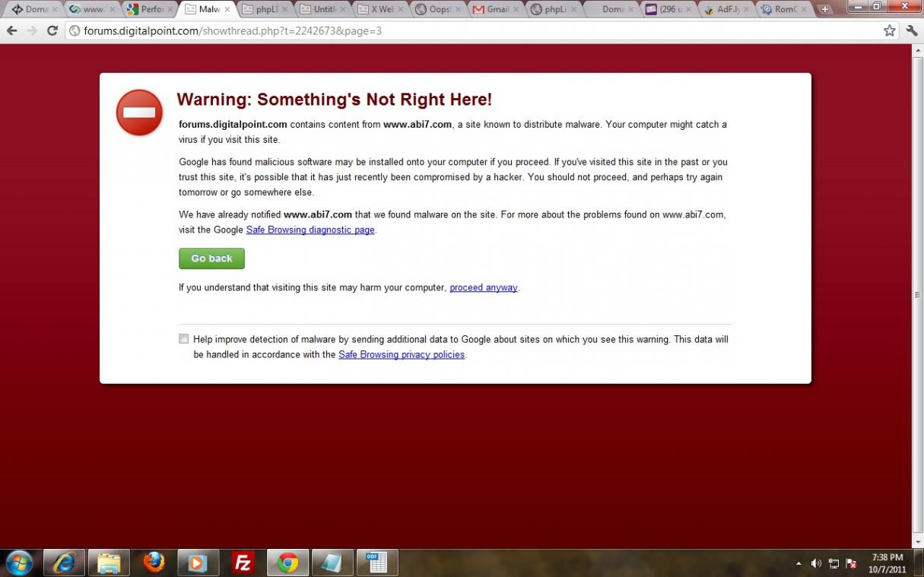Switch to the www tab
924x577 pixels.
click(91, 10)
